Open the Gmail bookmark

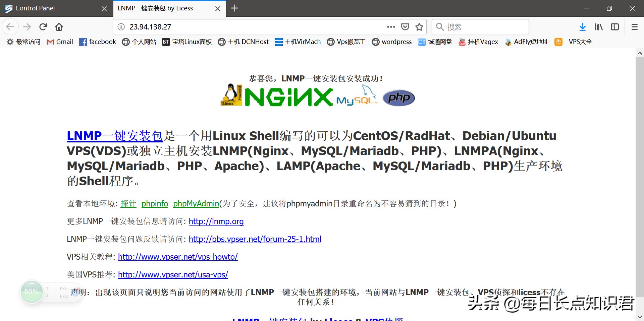point(60,42)
